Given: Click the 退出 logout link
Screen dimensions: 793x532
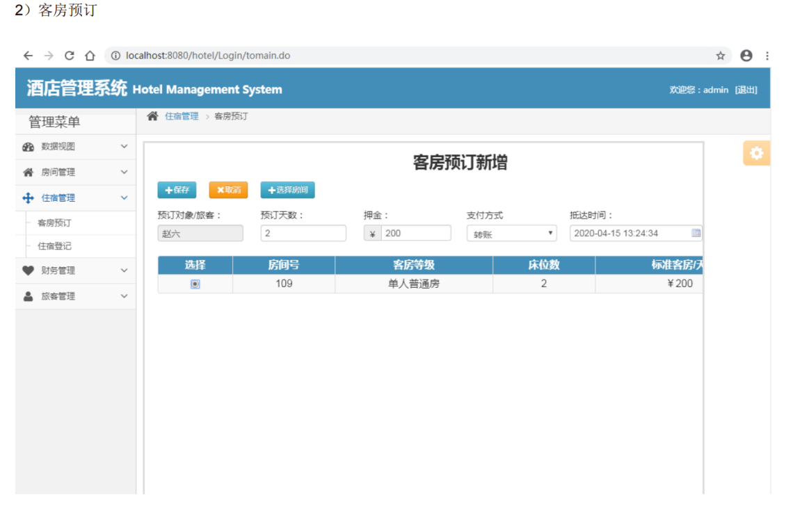Looking at the screenshot, I should pyautogui.click(x=746, y=90).
